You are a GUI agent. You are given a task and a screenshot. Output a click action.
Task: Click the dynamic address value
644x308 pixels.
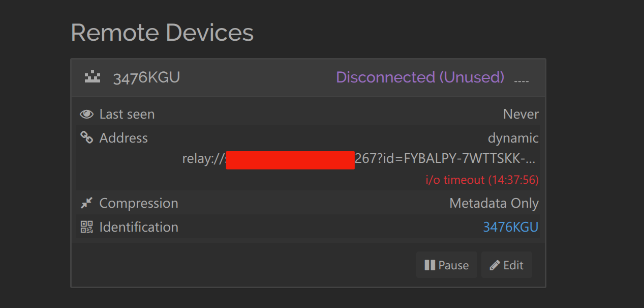click(x=513, y=138)
